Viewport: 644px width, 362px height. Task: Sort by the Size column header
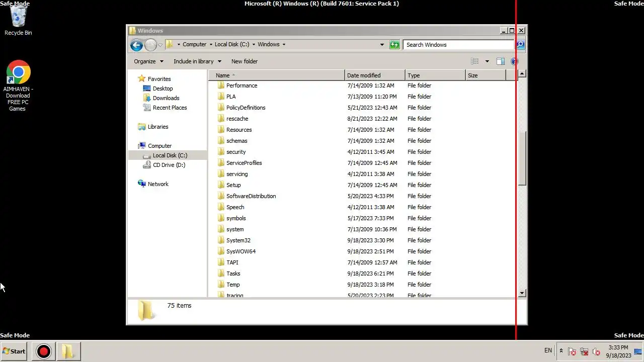[486, 75]
